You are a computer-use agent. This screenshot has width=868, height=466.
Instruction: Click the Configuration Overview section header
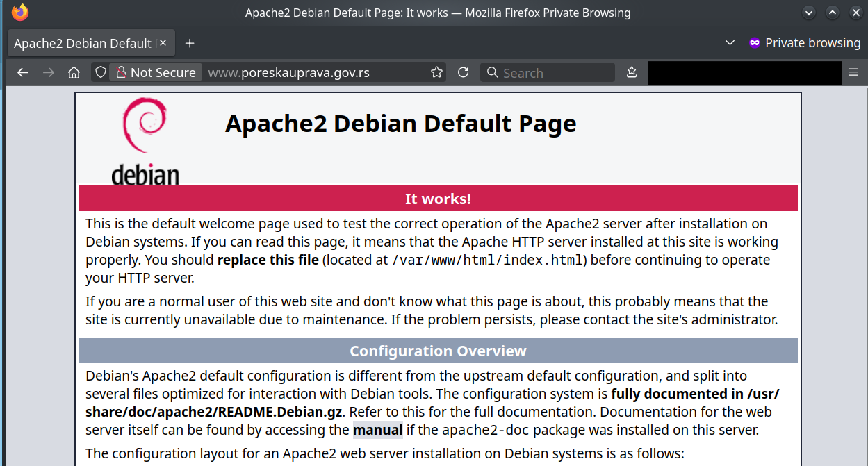click(x=438, y=351)
